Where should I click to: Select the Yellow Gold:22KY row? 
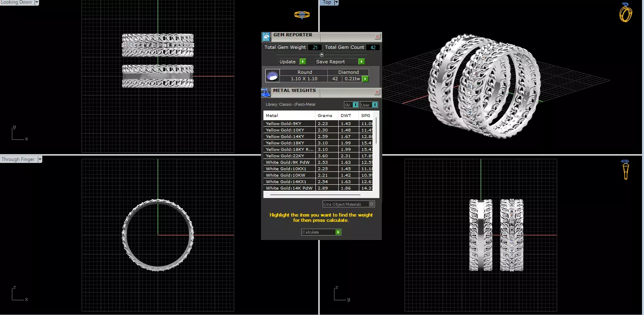coord(318,156)
